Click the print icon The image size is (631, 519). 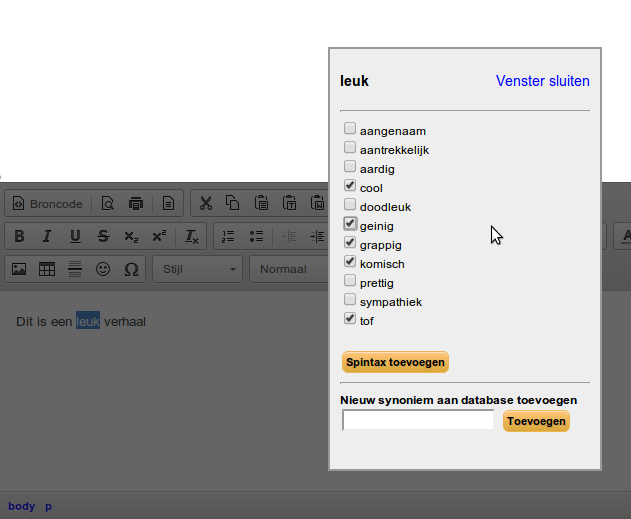click(x=136, y=204)
